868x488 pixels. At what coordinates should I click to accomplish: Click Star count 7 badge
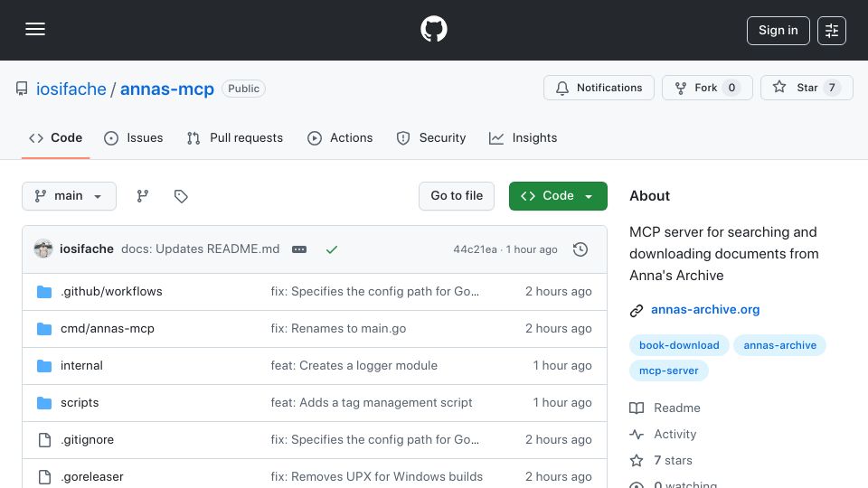point(832,88)
